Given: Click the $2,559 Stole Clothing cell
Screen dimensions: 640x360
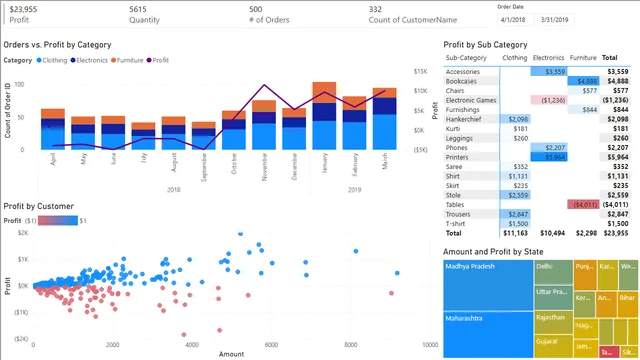Looking at the screenshot, I should point(514,196).
